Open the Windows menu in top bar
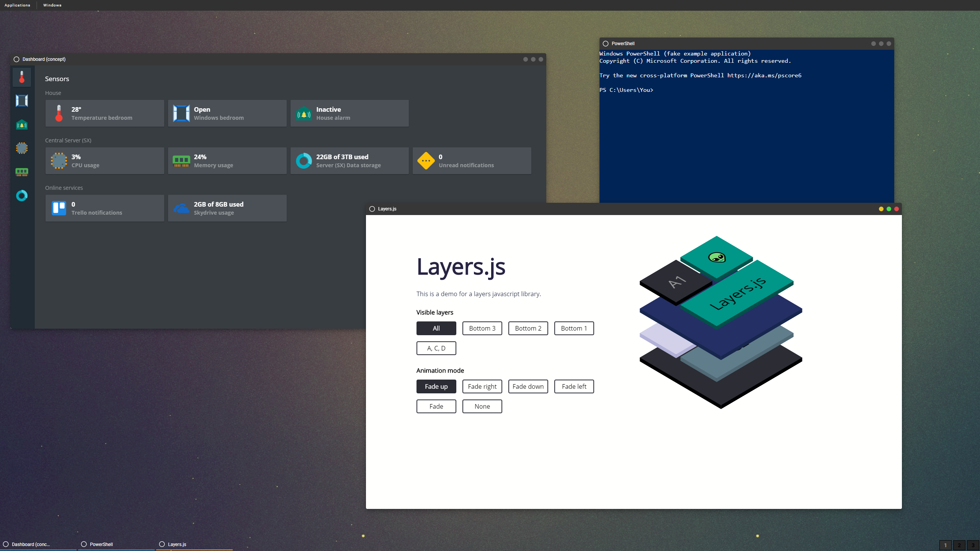Image resolution: width=980 pixels, height=551 pixels. coord(52,5)
